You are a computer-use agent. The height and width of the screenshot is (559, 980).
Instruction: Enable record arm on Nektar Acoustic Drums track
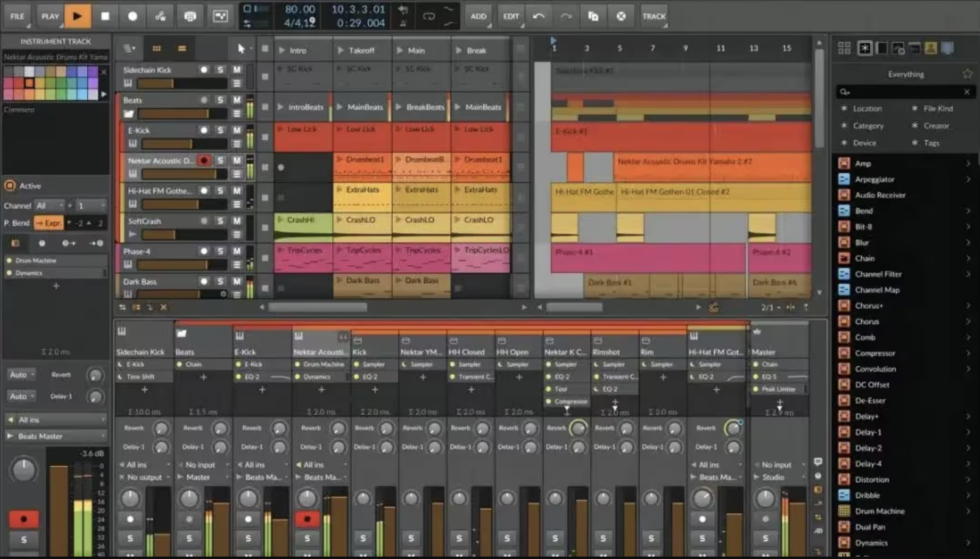click(x=204, y=160)
